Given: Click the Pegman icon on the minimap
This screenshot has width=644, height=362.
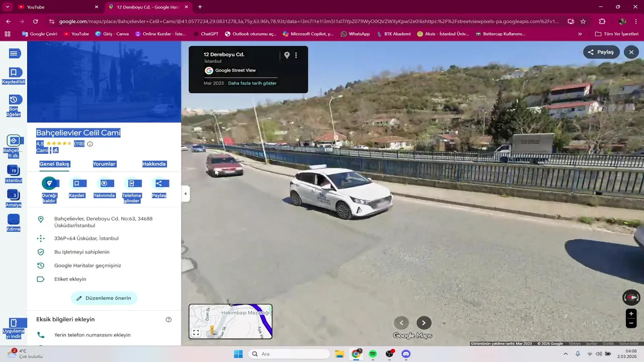Looking at the screenshot, I should point(212,330).
